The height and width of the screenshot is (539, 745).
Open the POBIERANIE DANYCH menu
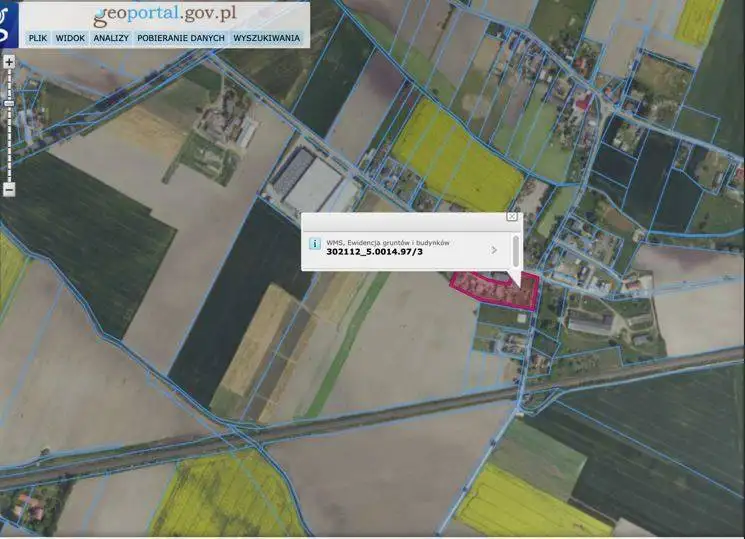pos(181,38)
